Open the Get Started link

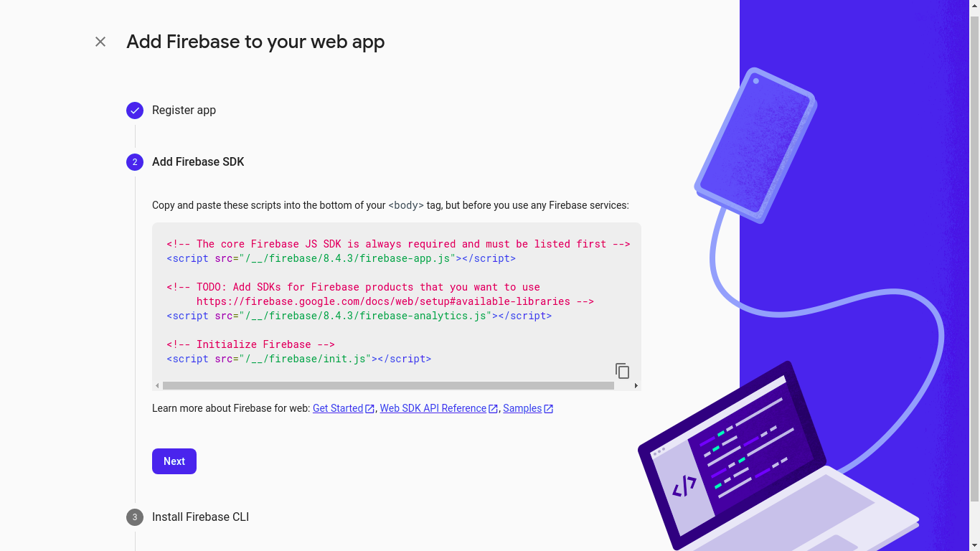click(338, 408)
